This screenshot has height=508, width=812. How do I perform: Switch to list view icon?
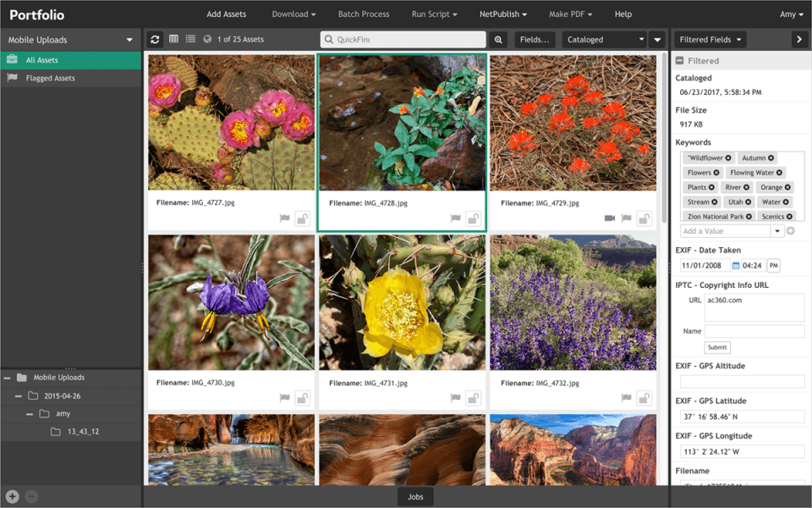click(x=190, y=39)
